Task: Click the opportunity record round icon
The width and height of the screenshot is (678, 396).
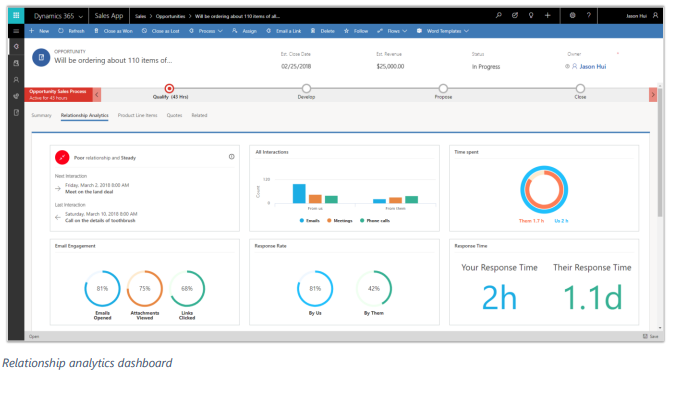Action: 41,57
